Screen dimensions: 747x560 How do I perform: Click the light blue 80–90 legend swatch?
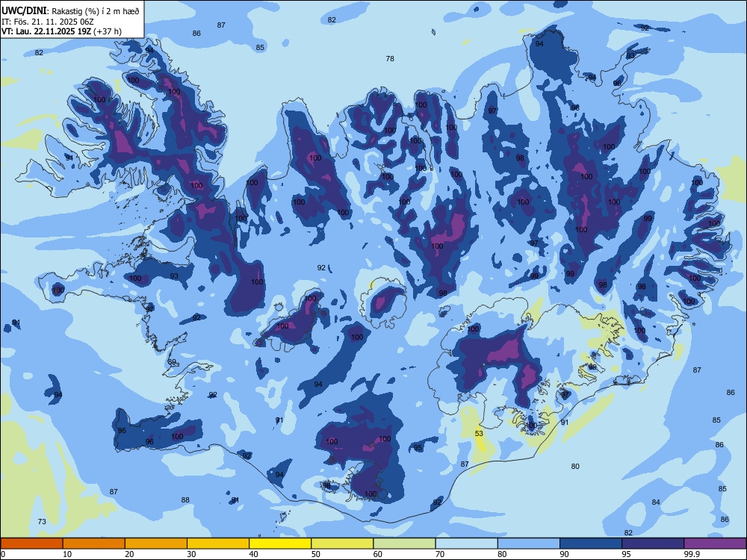click(528, 544)
